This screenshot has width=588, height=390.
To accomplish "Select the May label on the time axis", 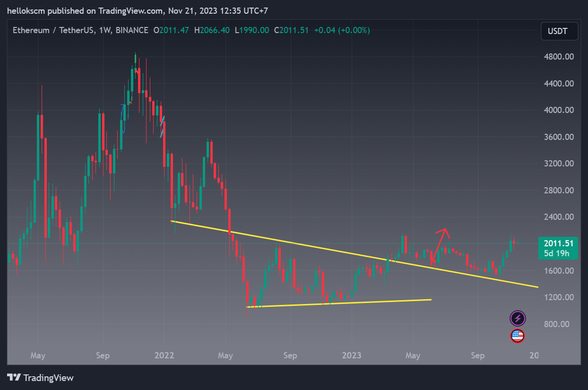I will (x=38, y=355).
